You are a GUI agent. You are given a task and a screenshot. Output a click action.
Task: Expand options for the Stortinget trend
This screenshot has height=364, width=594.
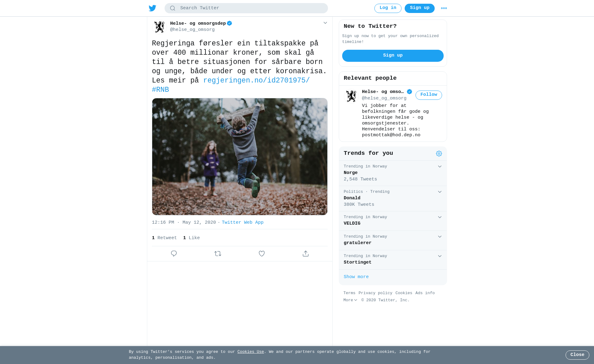(440, 256)
